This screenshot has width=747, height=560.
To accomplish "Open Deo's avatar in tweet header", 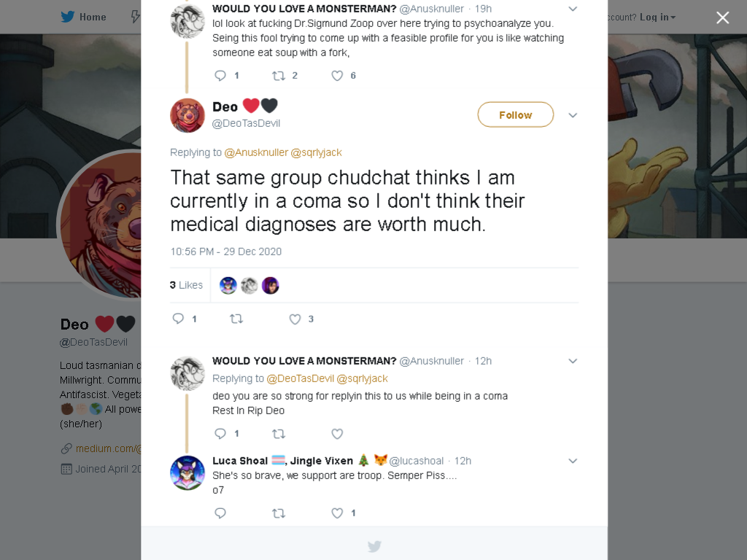I will pyautogui.click(x=187, y=115).
